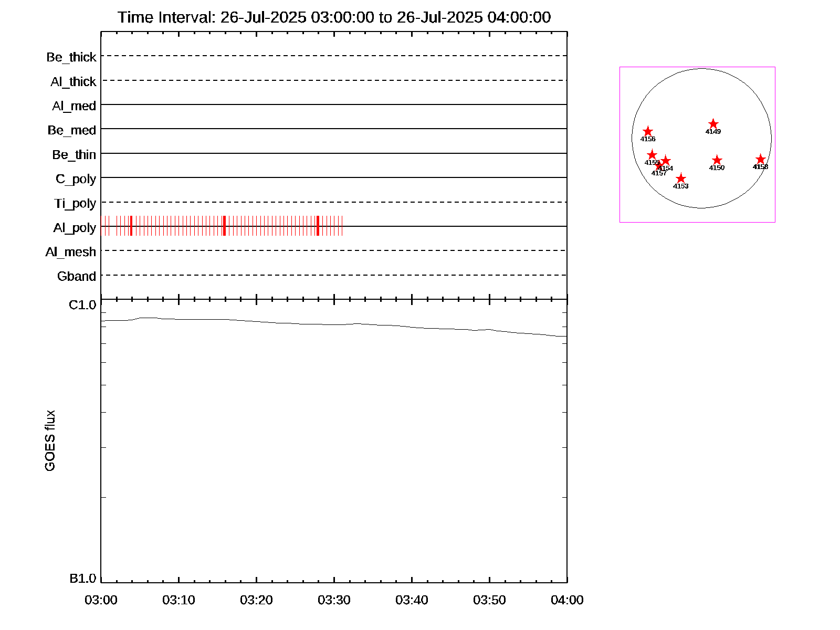The image size is (840, 630).
Task: Pick the star above the 4155 label
Action: click(x=652, y=154)
